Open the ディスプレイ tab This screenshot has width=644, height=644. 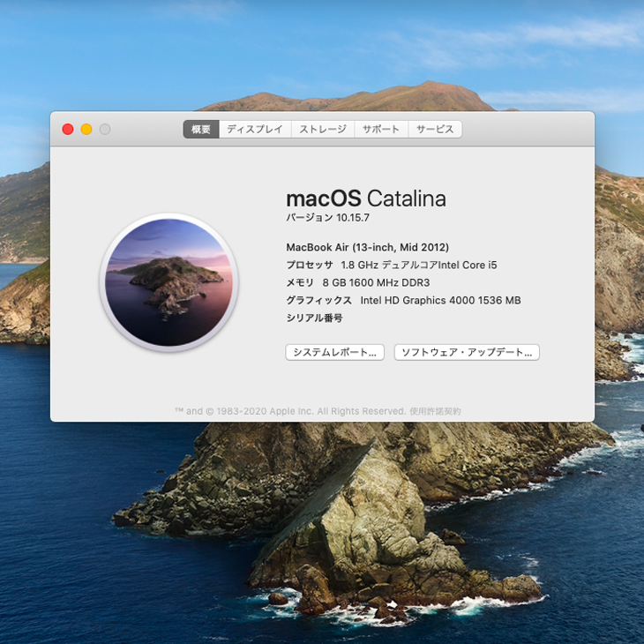click(x=255, y=130)
